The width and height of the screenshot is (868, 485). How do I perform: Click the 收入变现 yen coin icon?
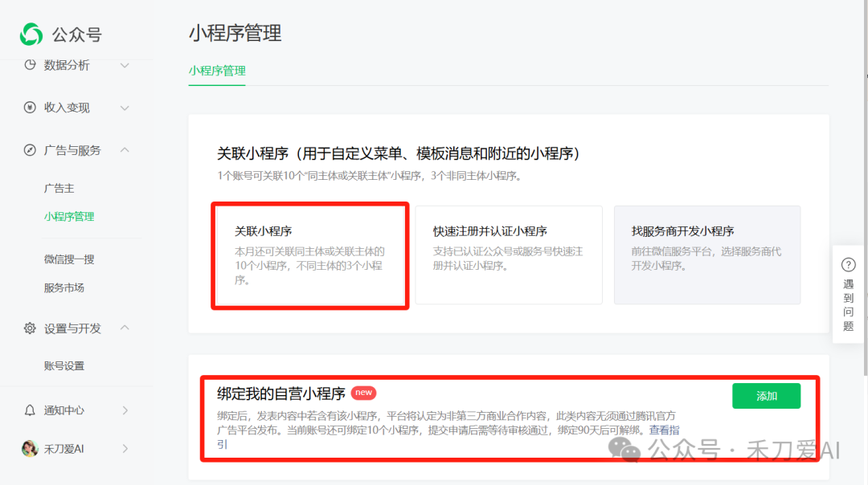pos(30,108)
